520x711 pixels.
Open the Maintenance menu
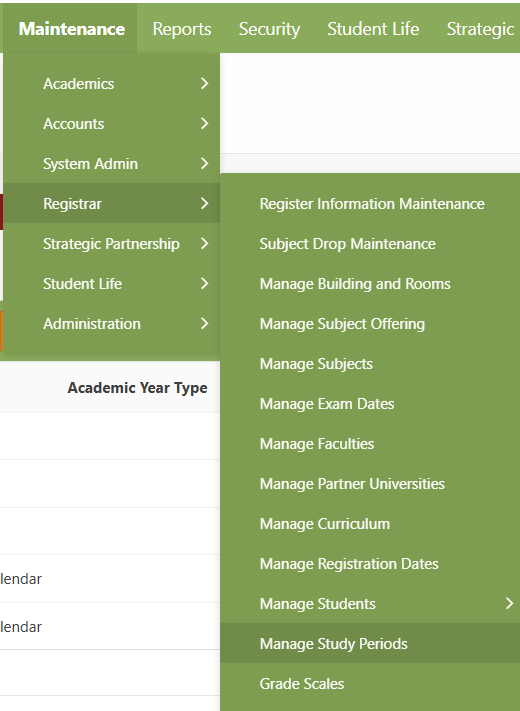tap(72, 29)
